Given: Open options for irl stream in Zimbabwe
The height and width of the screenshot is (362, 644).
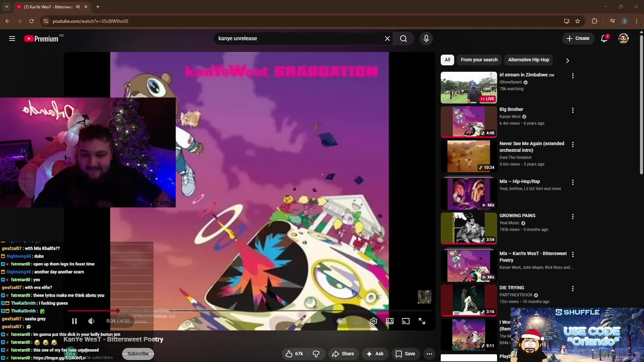Looking at the screenshot, I should click(x=573, y=75).
